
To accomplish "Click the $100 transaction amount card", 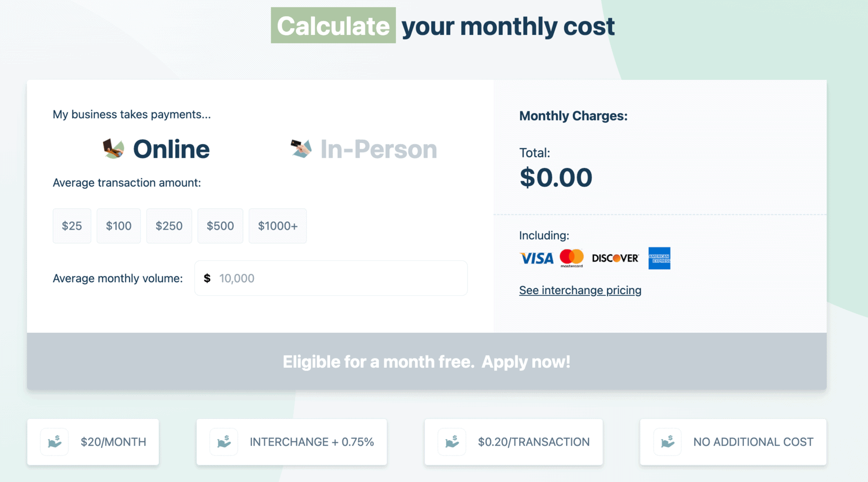I will (x=118, y=226).
